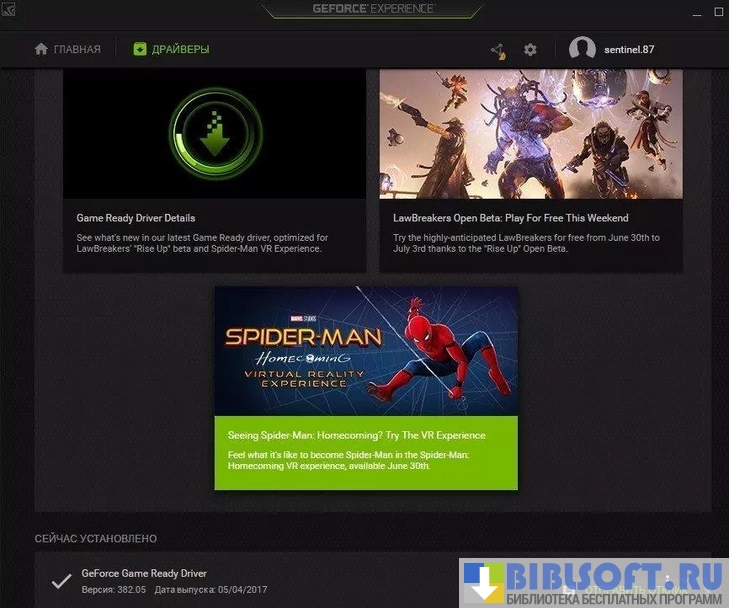Click the NVIDIA logo in title bar corner
The image size is (729, 608).
click(9, 10)
